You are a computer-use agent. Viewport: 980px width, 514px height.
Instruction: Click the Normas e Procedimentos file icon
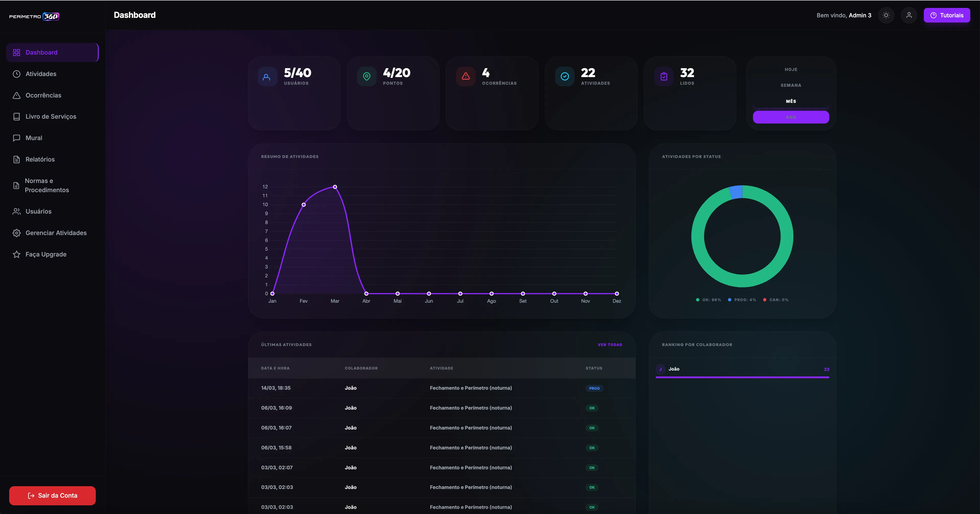[x=16, y=186]
